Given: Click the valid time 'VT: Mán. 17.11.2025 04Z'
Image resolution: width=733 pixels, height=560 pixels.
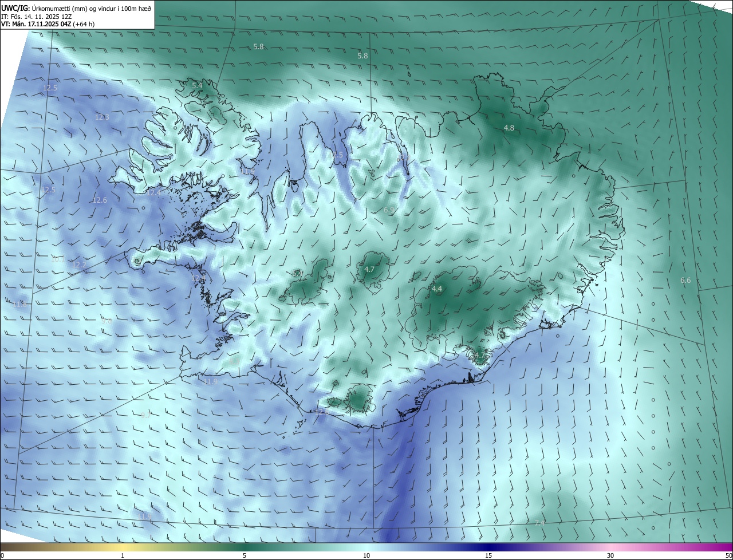Looking at the screenshot, I should coord(36,25).
